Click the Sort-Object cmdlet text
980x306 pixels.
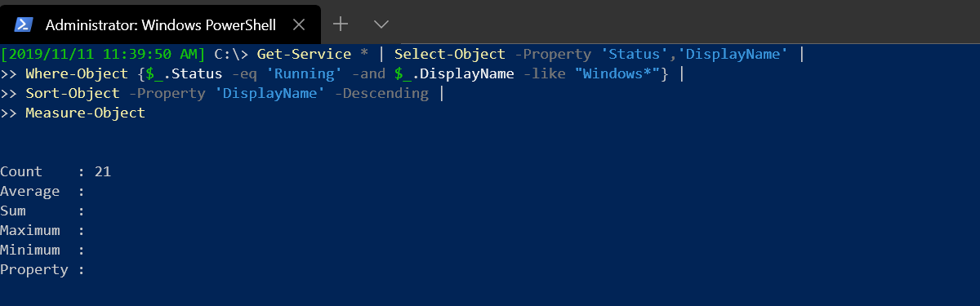pos(72,94)
